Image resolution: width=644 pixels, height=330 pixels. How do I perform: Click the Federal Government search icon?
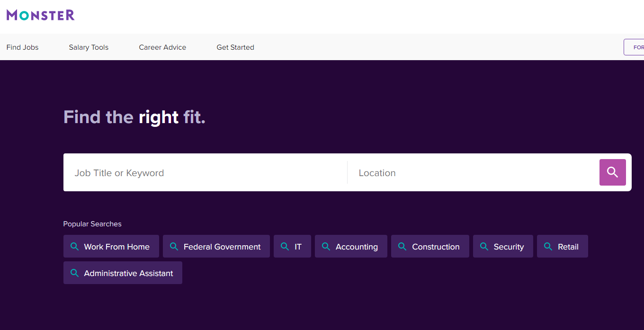174,247
